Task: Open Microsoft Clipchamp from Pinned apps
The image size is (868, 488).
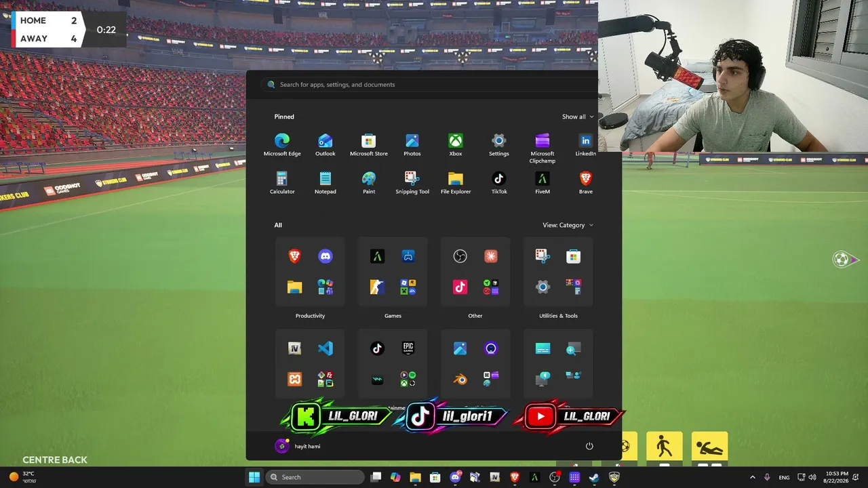Action: tap(542, 148)
